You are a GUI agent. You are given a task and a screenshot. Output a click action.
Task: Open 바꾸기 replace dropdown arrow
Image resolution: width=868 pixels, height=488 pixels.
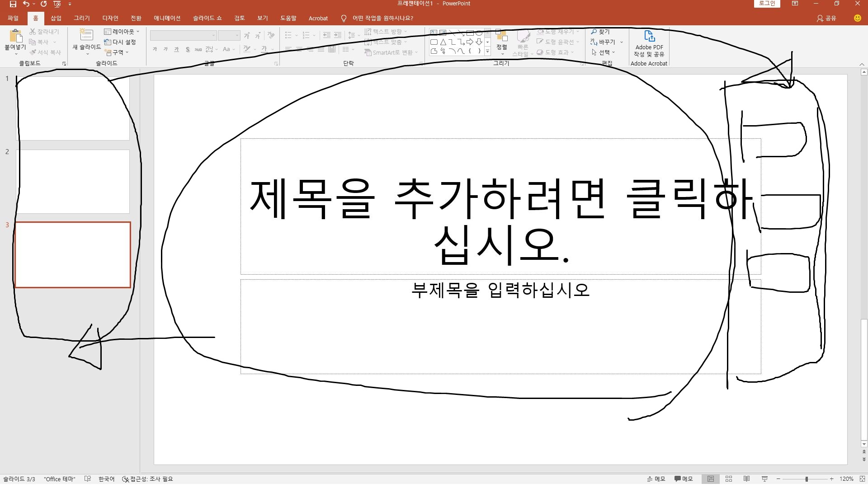(622, 42)
